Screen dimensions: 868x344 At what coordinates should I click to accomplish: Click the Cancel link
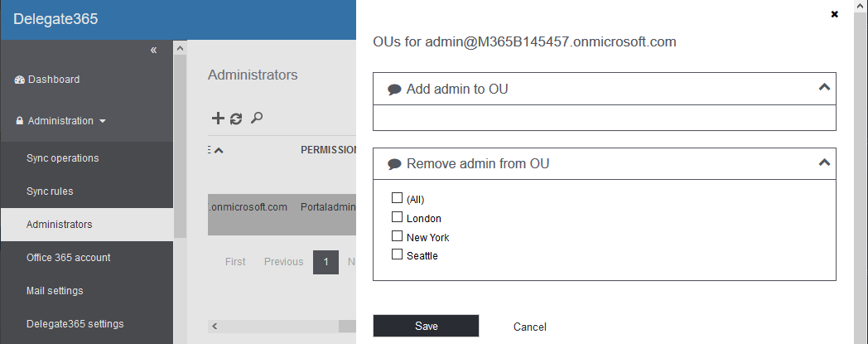[529, 327]
